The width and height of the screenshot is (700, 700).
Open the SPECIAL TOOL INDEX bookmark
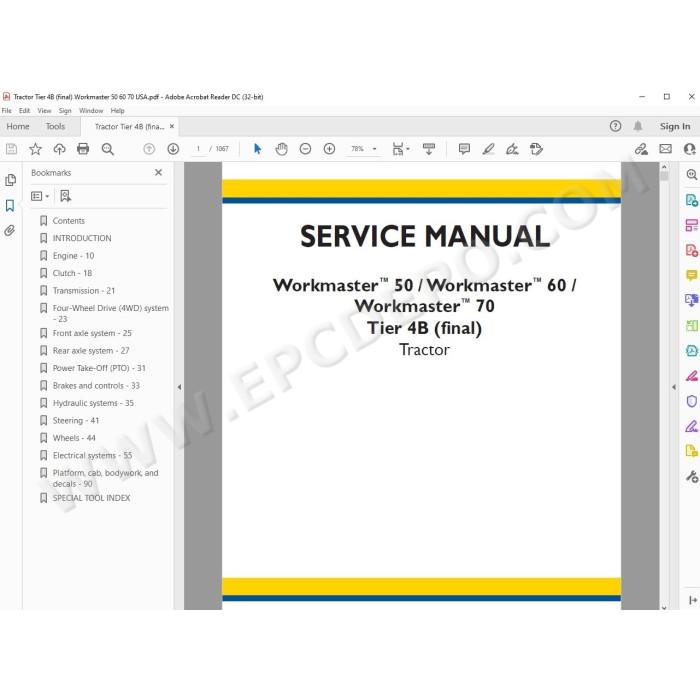click(x=92, y=498)
